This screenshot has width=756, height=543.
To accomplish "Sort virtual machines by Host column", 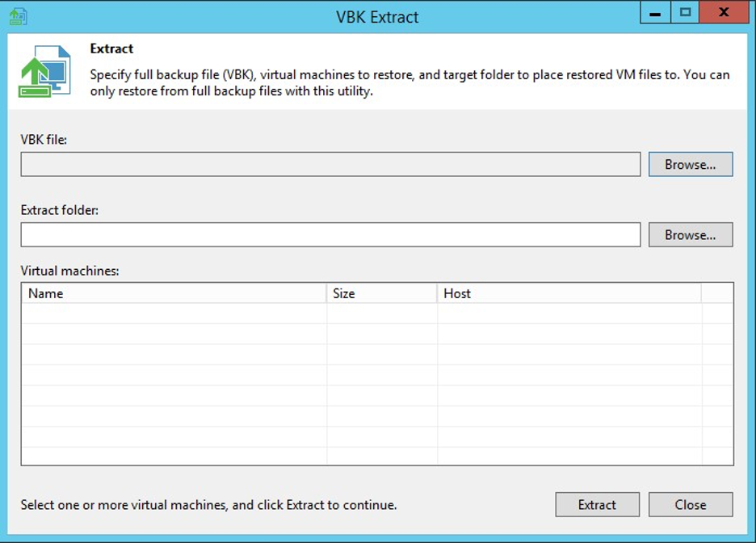I will coord(569,293).
